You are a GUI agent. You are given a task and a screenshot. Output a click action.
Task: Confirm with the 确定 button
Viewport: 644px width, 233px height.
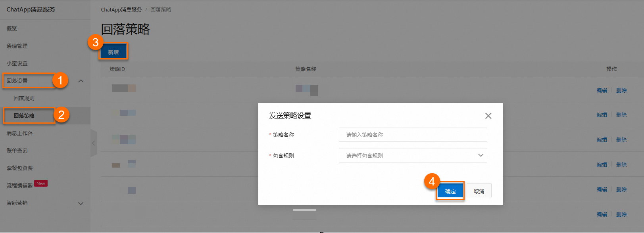click(450, 191)
